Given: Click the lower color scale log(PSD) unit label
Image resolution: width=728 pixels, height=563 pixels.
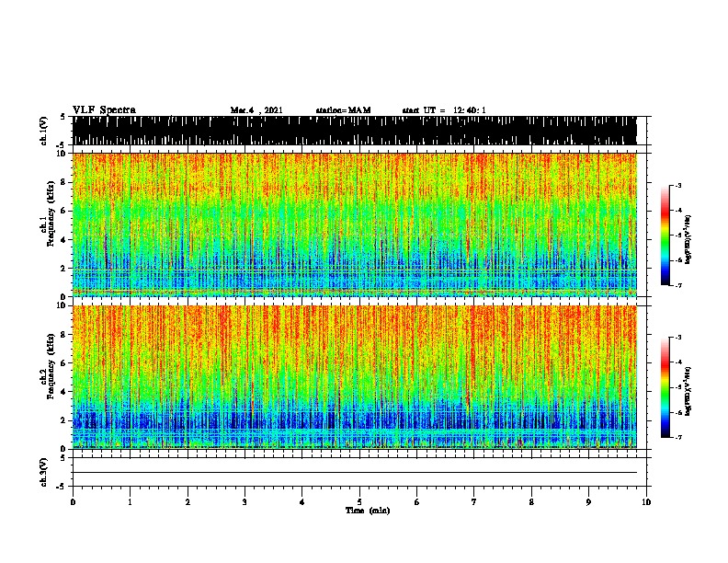Looking at the screenshot, I should (688, 392).
